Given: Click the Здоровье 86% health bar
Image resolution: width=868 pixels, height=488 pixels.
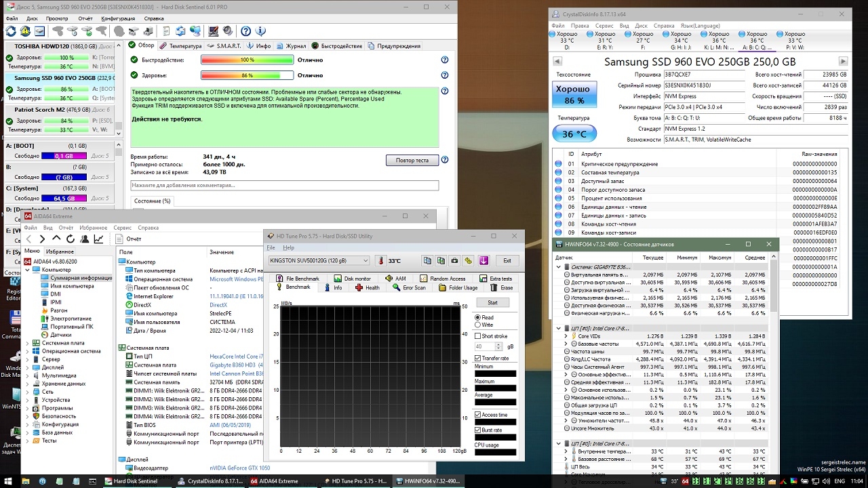Looking at the screenshot, I should [x=247, y=76].
